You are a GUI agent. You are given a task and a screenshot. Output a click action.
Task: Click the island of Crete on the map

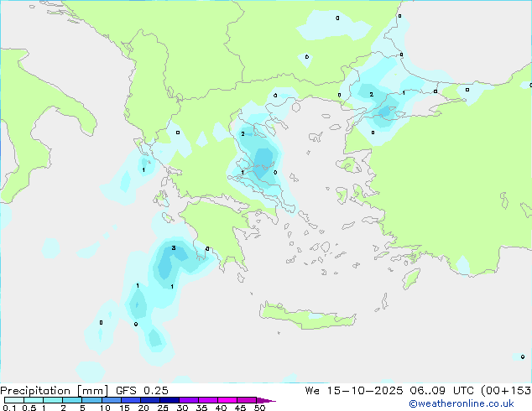click(307, 316)
